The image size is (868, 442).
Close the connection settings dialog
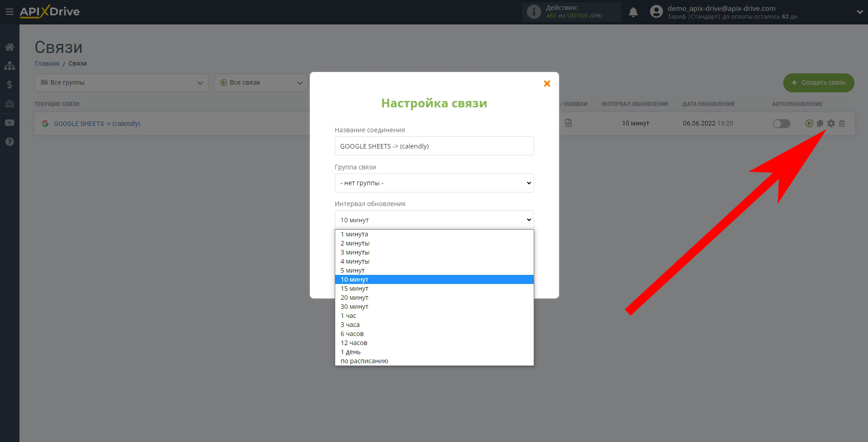click(547, 83)
